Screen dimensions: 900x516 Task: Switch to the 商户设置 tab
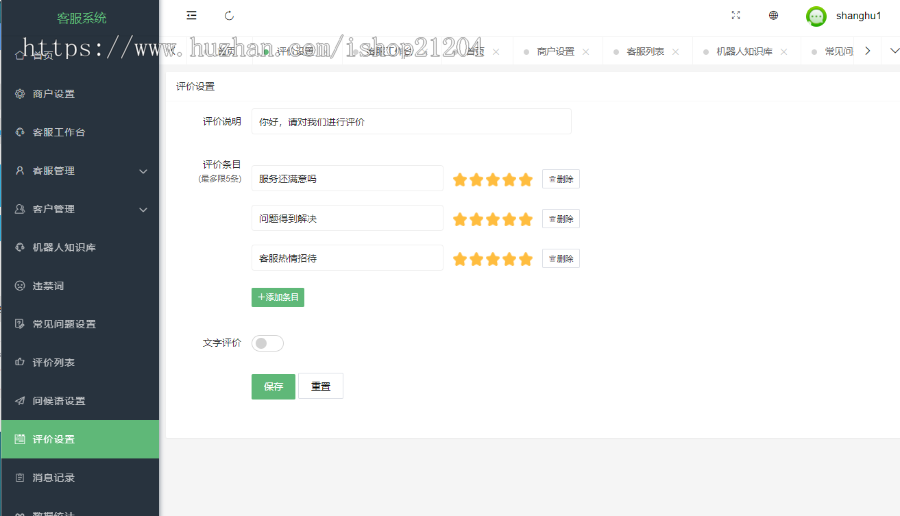click(555, 52)
